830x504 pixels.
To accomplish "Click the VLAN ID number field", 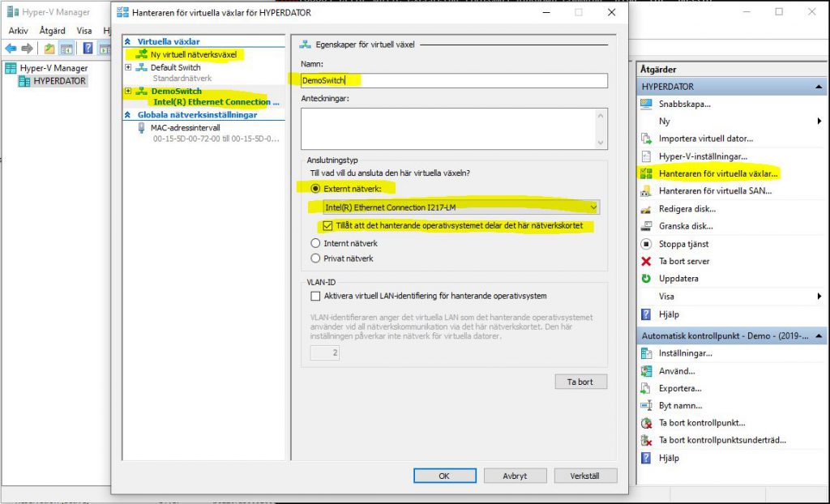I will point(324,352).
